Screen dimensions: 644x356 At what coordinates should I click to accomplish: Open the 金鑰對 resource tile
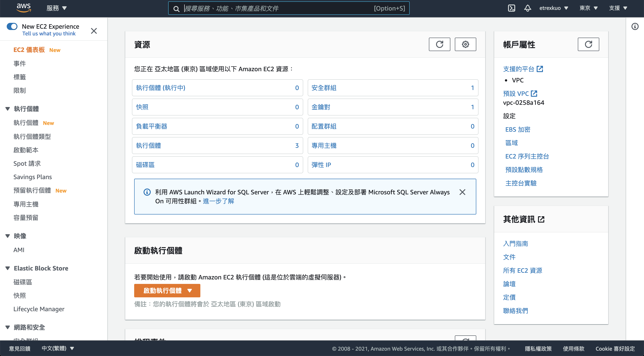click(x=393, y=107)
